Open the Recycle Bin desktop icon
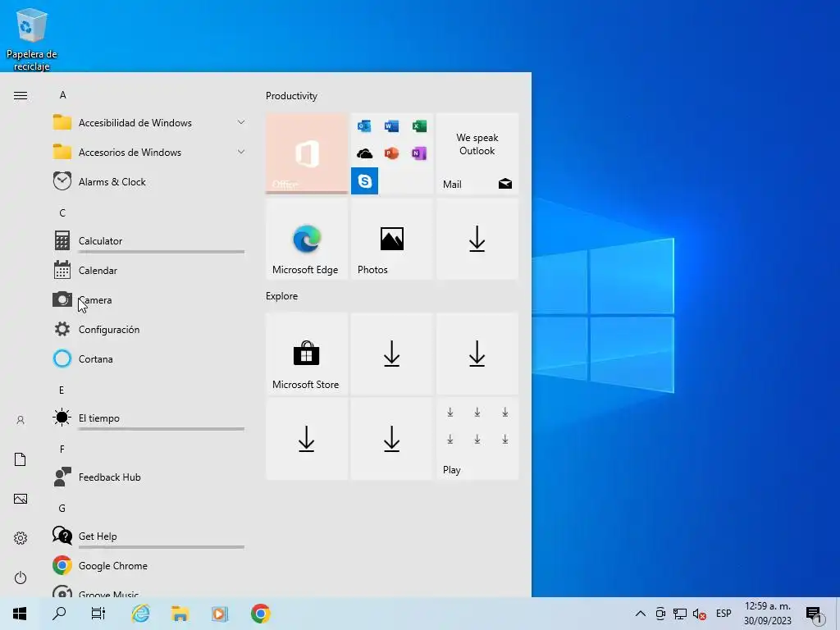 coord(32,39)
